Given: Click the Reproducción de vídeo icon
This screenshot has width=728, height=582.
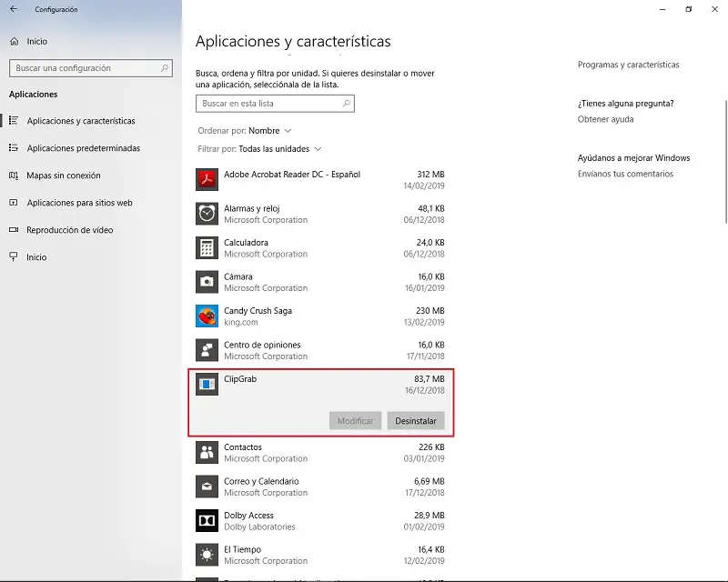Looking at the screenshot, I should tap(14, 230).
